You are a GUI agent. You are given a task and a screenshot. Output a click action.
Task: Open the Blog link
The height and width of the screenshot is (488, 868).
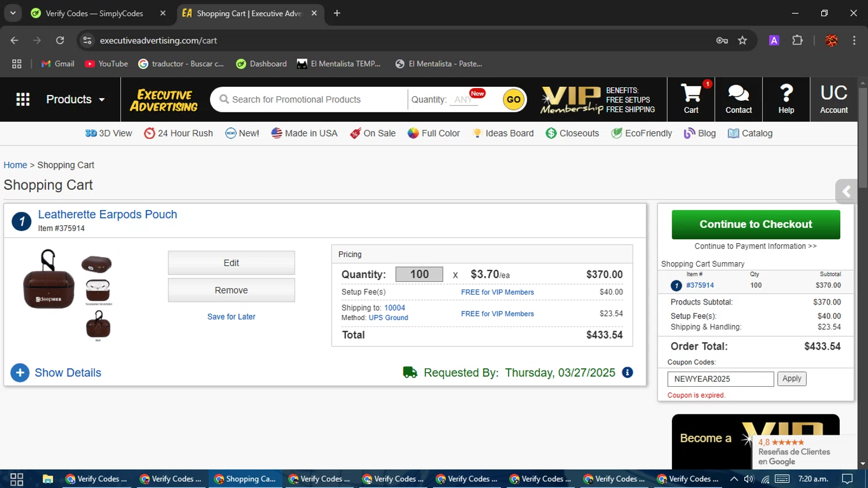coord(700,133)
